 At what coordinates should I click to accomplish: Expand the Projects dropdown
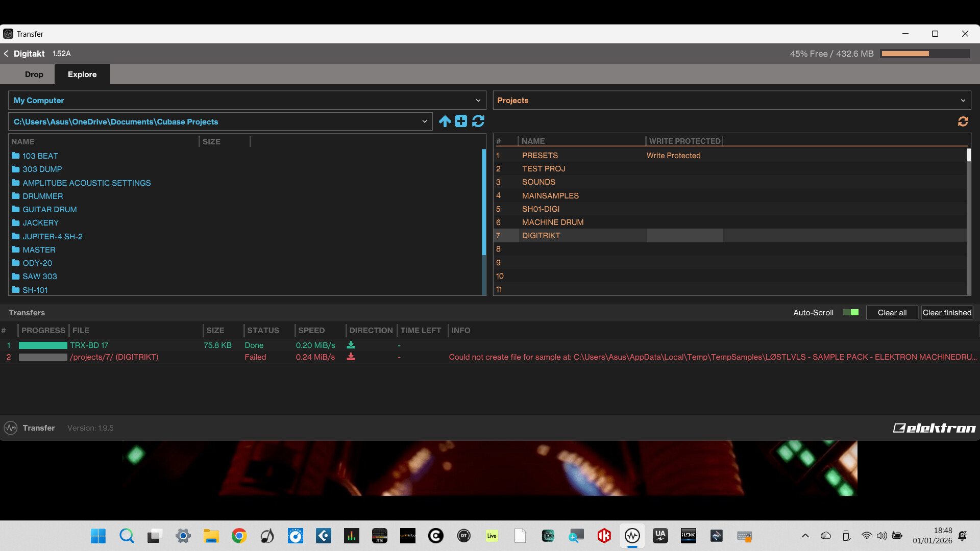pyautogui.click(x=963, y=101)
